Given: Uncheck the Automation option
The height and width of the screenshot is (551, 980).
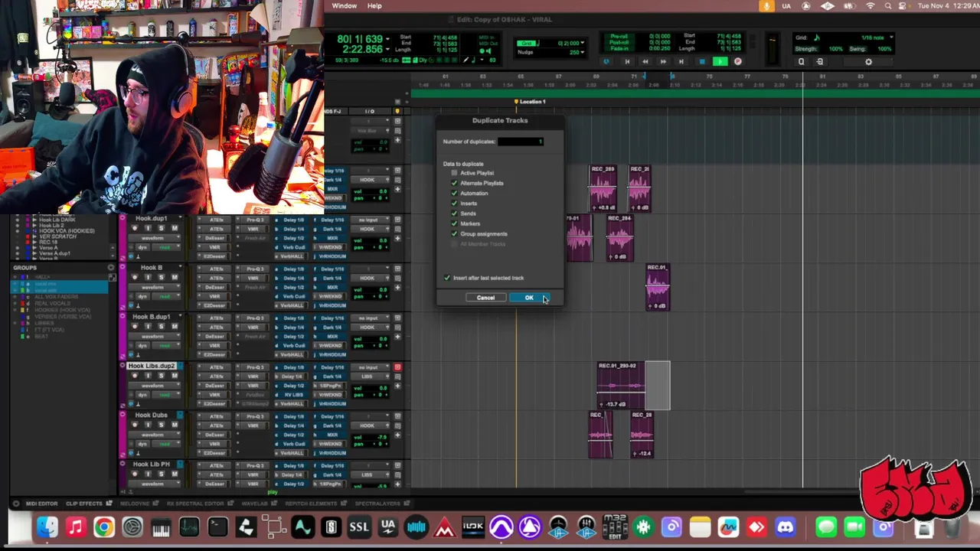Looking at the screenshot, I should click(454, 193).
